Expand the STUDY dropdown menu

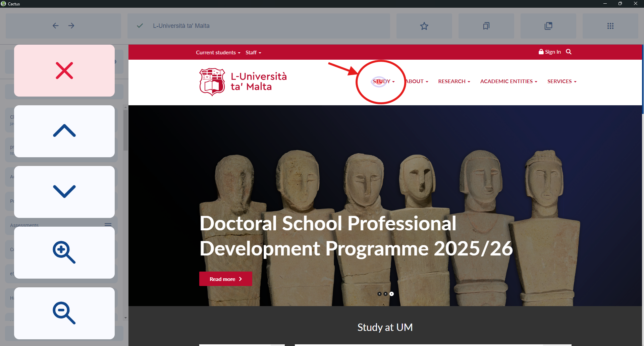(x=383, y=81)
